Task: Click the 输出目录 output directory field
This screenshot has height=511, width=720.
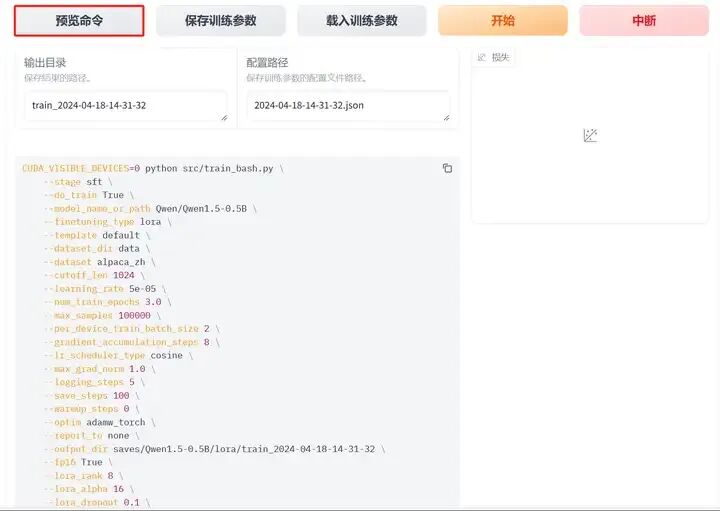Action: pyautogui.click(x=125, y=106)
